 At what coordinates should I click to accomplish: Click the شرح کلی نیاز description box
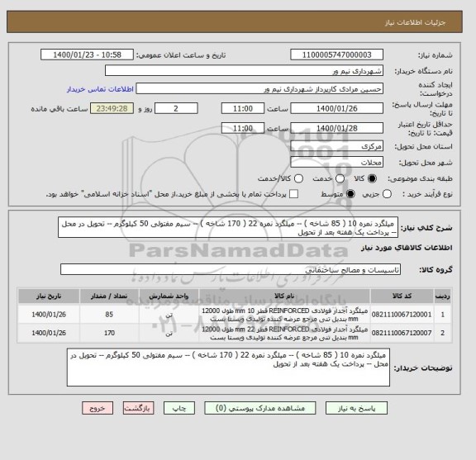(228, 228)
